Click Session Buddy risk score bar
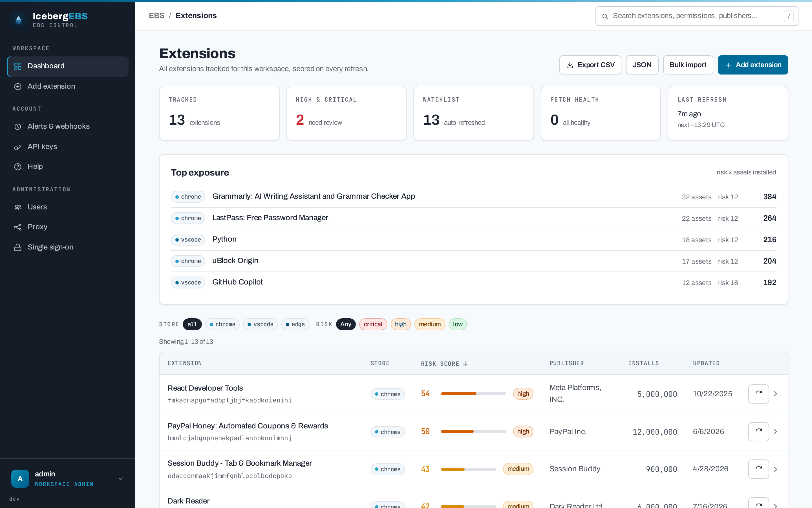This screenshot has width=812, height=508. pos(468,469)
